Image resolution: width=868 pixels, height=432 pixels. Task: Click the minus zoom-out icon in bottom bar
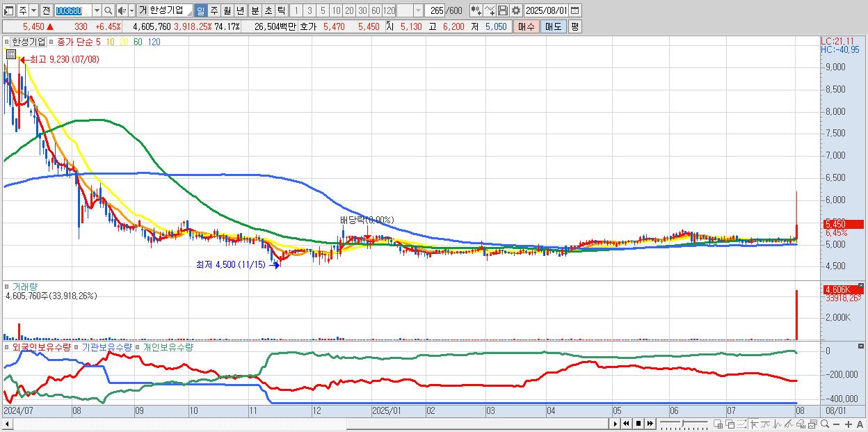837,424
